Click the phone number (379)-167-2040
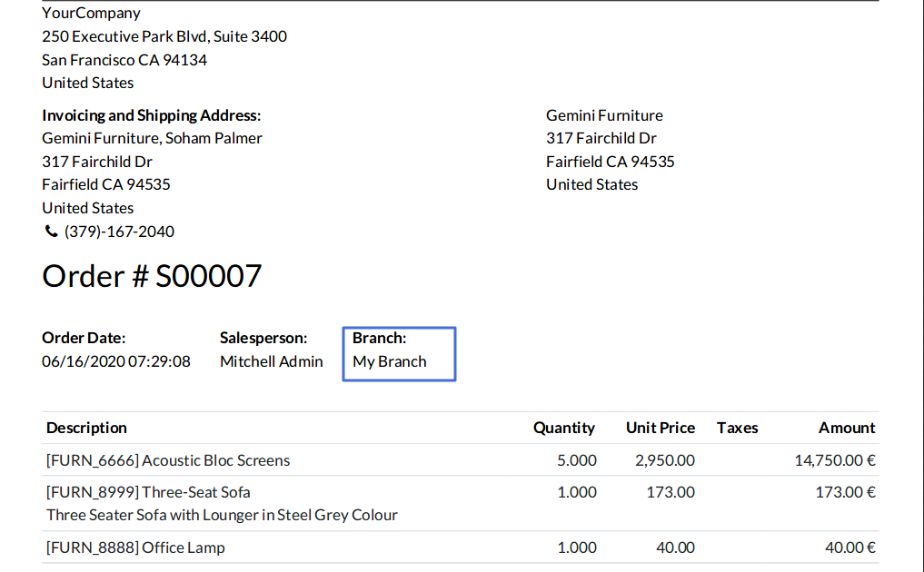The image size is (924, 572). 119,232
